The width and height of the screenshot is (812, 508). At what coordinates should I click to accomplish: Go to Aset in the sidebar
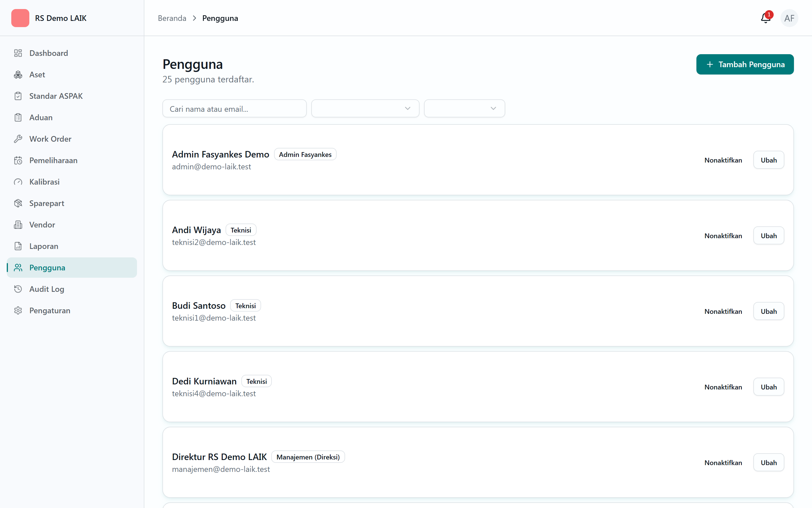pos(72,75)
